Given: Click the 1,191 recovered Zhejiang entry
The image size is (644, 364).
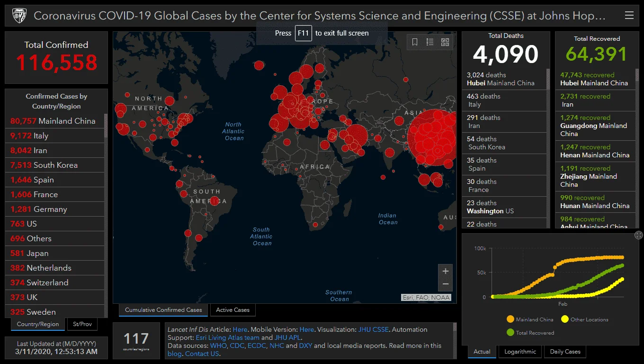Looking at the screenshot, I should coord(595,176).
